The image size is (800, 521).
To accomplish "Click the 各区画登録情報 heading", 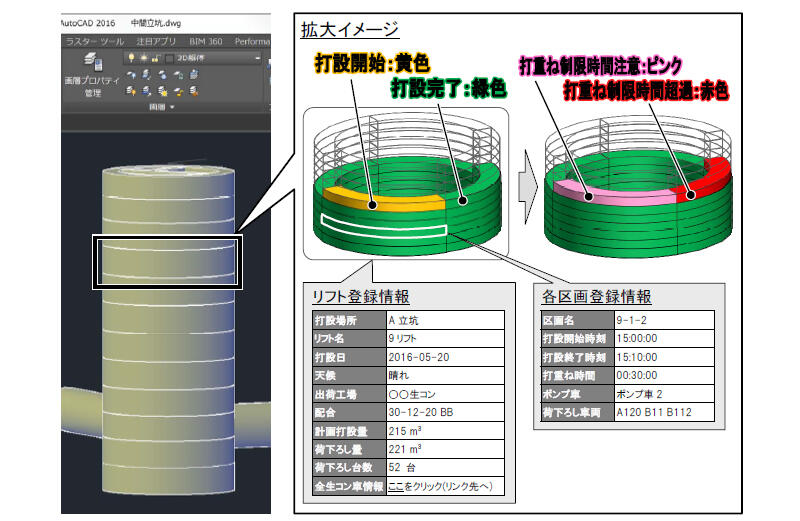I will [596, 296].
